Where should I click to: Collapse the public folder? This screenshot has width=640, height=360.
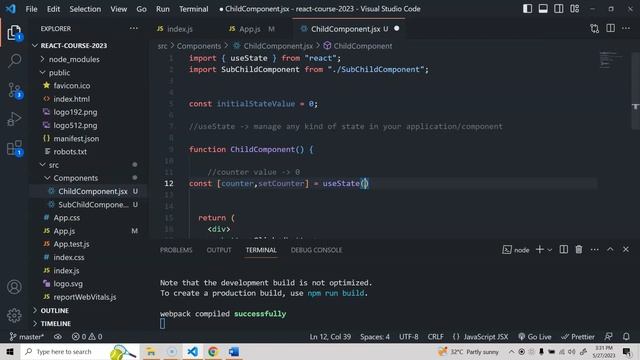click(x=59, y=72)
